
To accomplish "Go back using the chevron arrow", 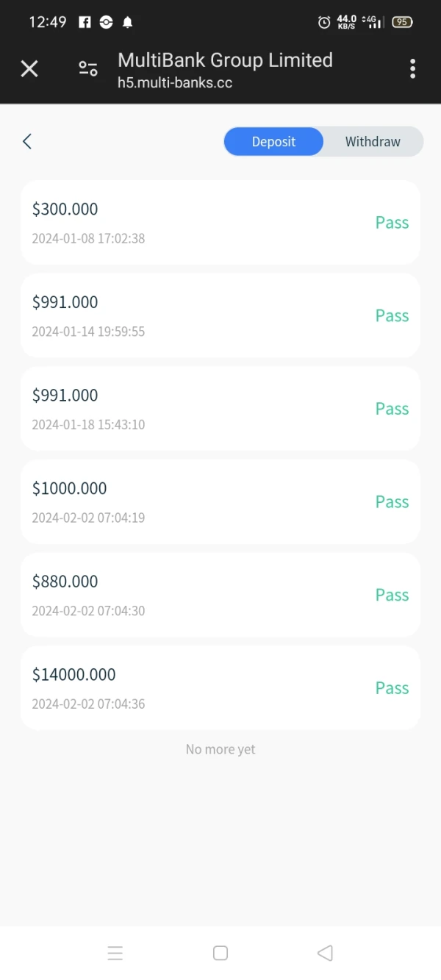I will 27,142.
